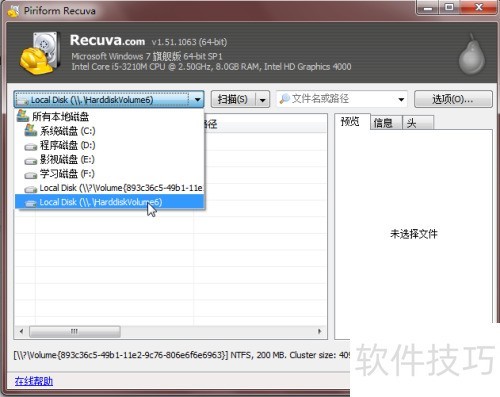Select Local Disk Volume{893c36c5-49b1 entry
Screen dimensions: 500x397
(x=110, y=188)
